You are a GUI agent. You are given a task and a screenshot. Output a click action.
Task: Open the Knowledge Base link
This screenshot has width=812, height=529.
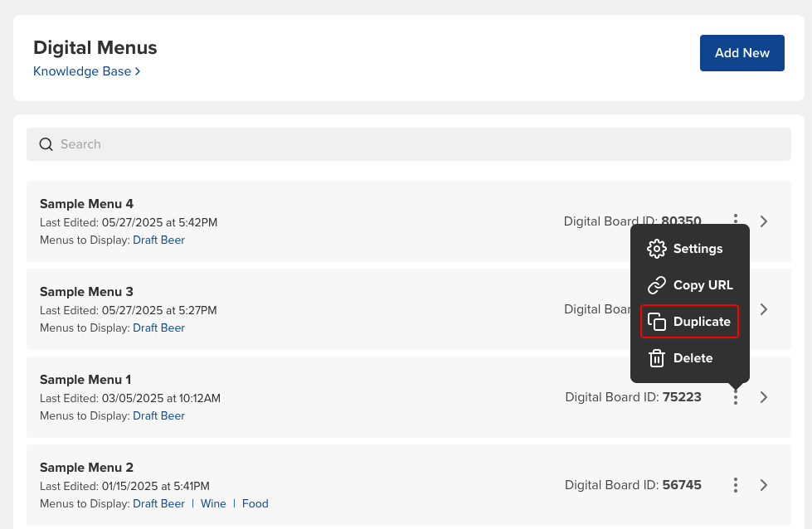click(x=82, y=71)
